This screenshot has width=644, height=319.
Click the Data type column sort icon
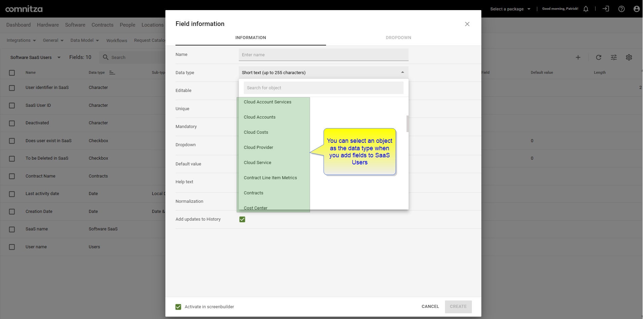(x=112, y=72)
